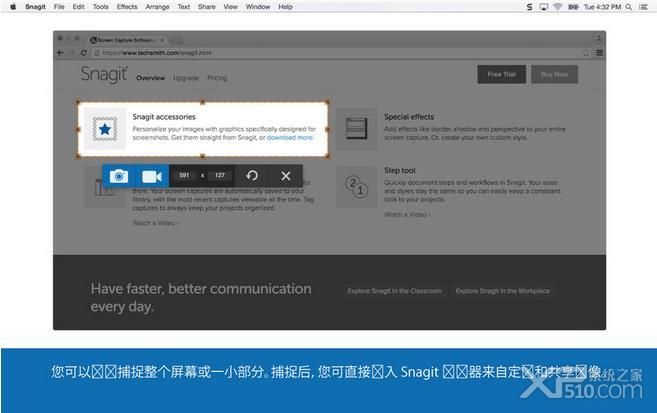This screenshot has width=657, height=413.
Task: Click the Special effects thumbnail icon
Action: pyautogui.click(x=357, y=129)
